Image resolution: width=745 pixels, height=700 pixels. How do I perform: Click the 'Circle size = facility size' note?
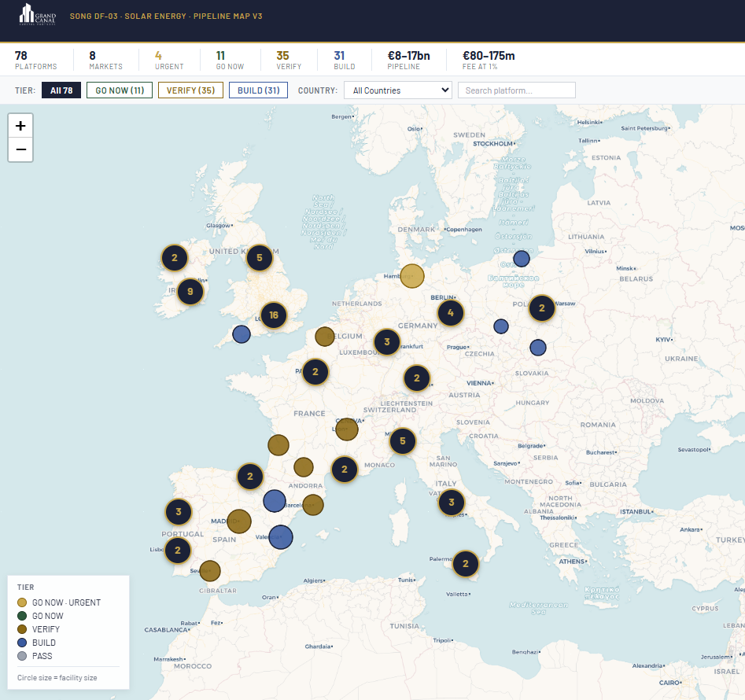(x=57, y=678)
